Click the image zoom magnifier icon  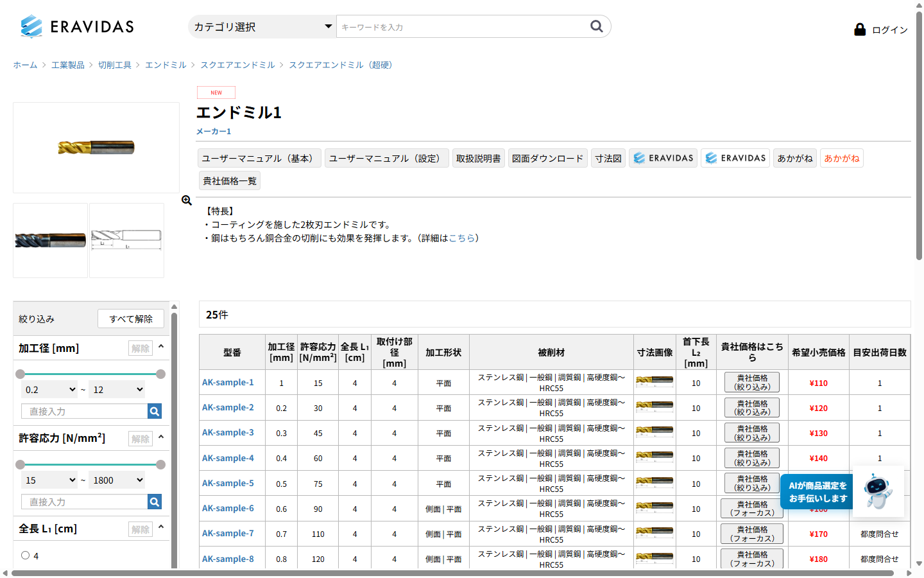(186, 200)
